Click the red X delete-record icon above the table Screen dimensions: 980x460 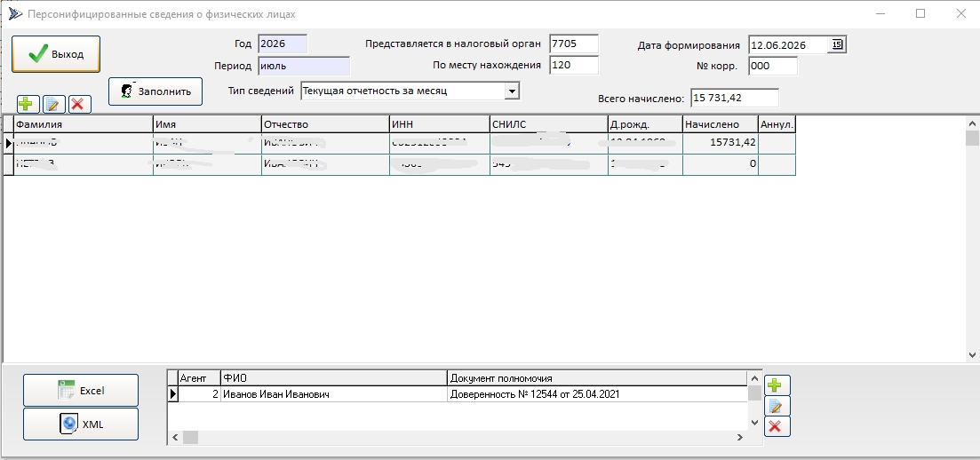pos(79,104)
